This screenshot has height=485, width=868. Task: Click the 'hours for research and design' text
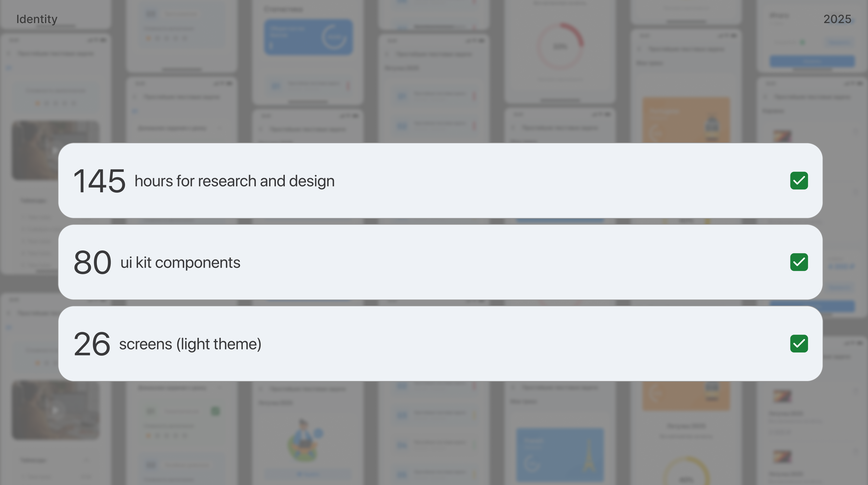235,181
